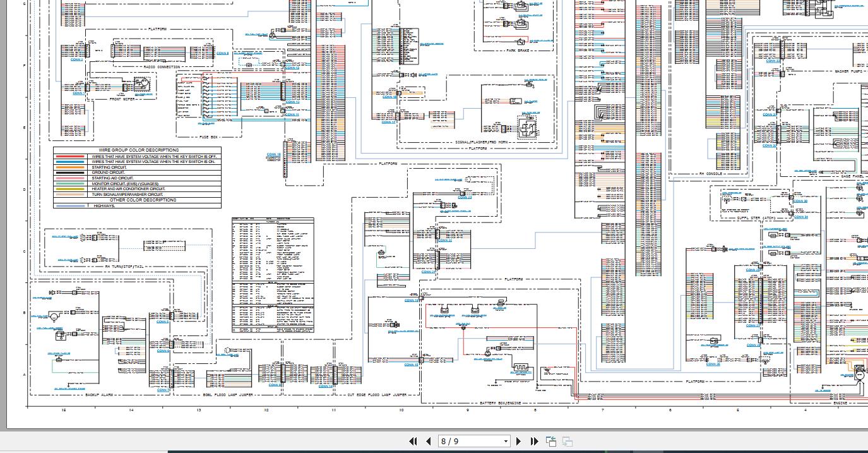The image size is (868, 453).
Task: Open the CONN 34 link
Action: (x=800, y=217)
